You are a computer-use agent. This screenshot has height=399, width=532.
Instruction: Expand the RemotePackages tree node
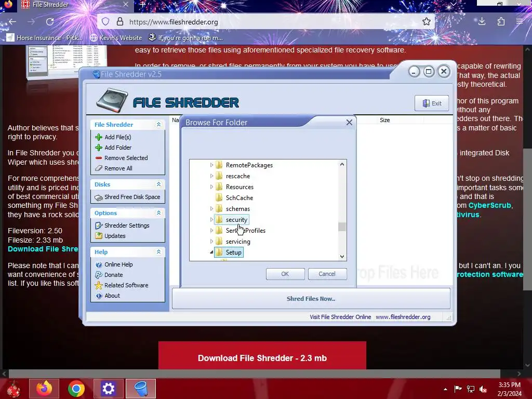(x=211, y=165)
